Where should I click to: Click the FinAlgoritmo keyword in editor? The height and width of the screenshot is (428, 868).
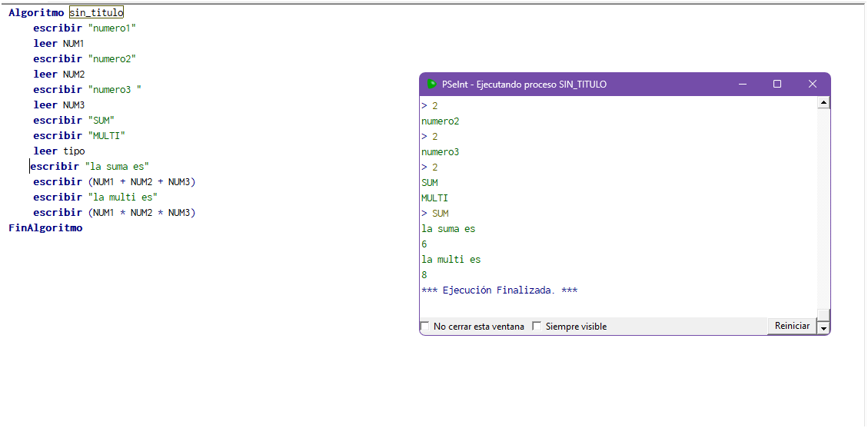click(45, 228)
